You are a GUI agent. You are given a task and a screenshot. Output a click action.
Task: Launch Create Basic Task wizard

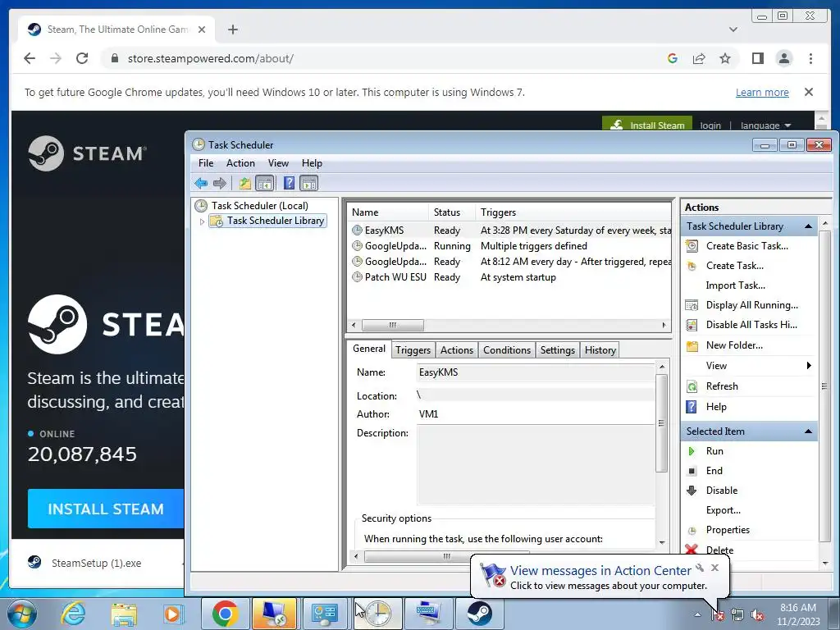tap(746, 246)
